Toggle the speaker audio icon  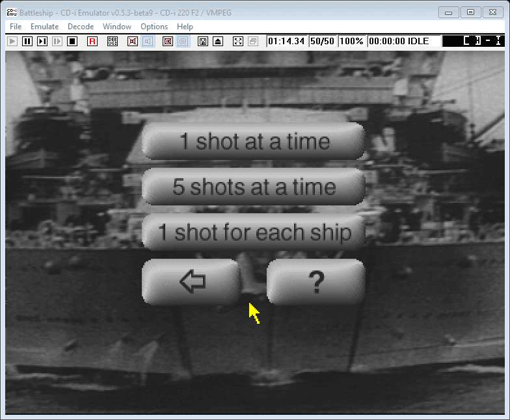pos(148,41)
